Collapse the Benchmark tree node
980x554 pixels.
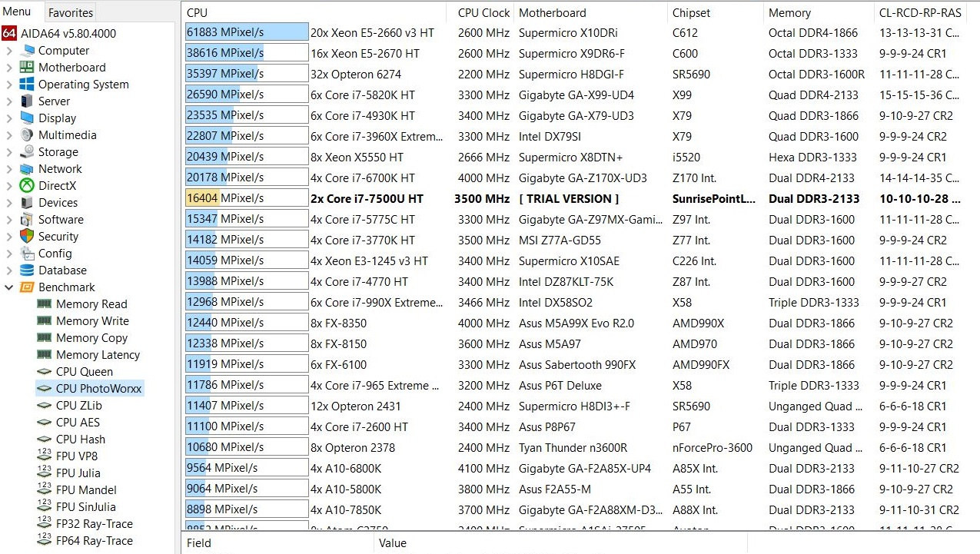pyautogui.click(x=9, y=287)
